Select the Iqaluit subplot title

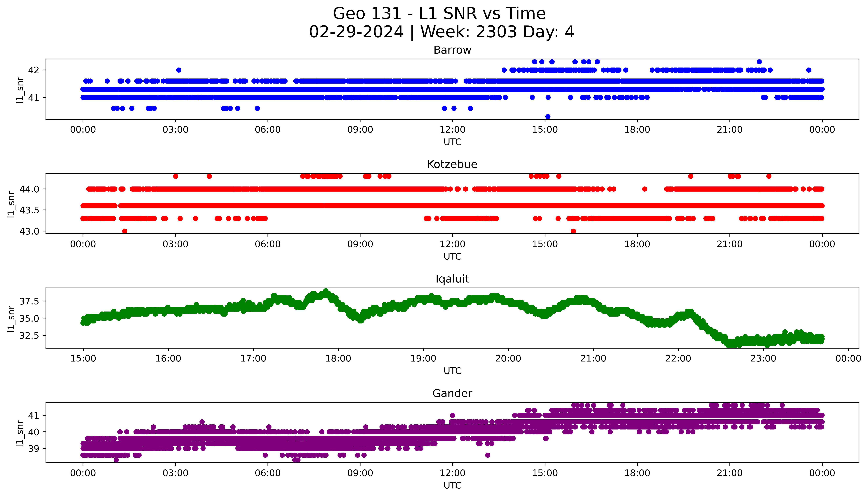click(x=452, y=279)
